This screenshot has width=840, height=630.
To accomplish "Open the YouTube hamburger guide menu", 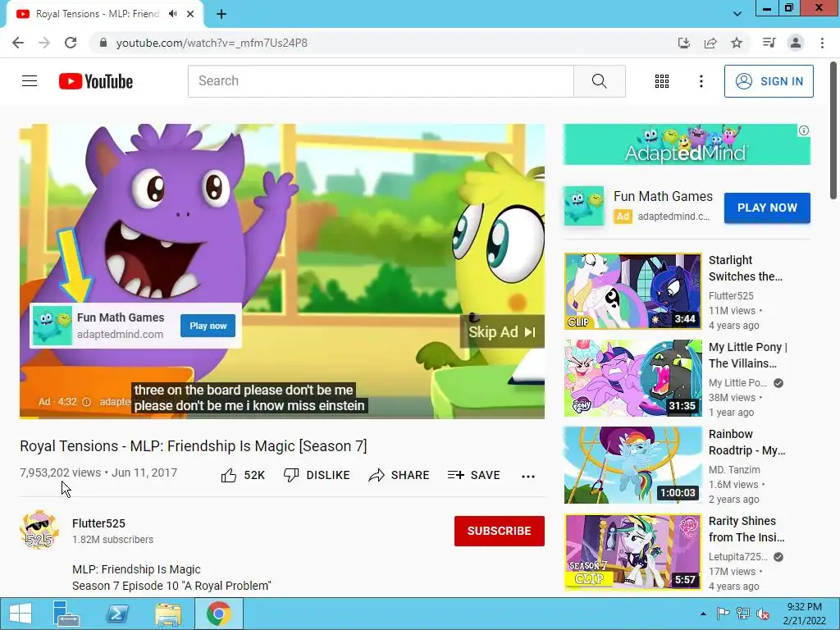I will (x=30, y=81).
